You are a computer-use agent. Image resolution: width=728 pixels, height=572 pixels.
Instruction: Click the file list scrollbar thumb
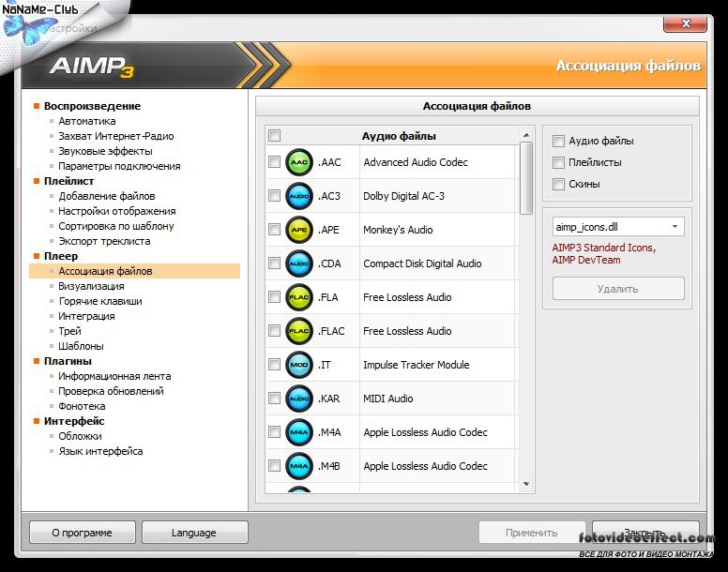pos(526,178)
